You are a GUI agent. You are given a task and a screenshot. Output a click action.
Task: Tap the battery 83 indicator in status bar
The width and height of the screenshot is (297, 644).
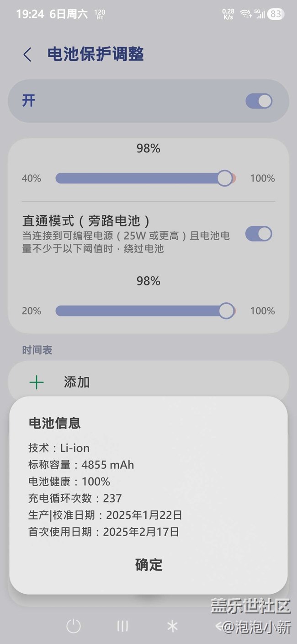(x=275, y=14)
